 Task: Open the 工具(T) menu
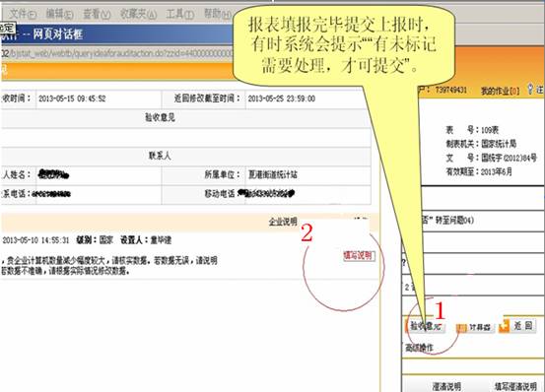coord(179,14)
